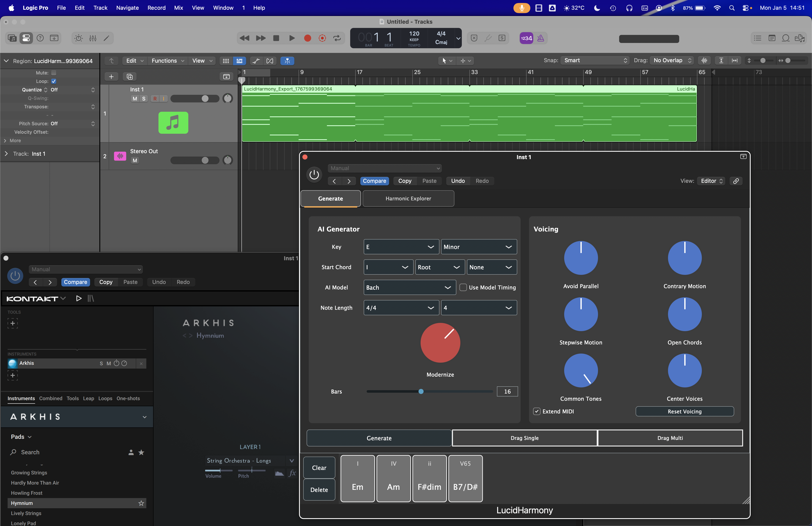Switch to Combined tab in Kontakt browser

click(51, 398)
